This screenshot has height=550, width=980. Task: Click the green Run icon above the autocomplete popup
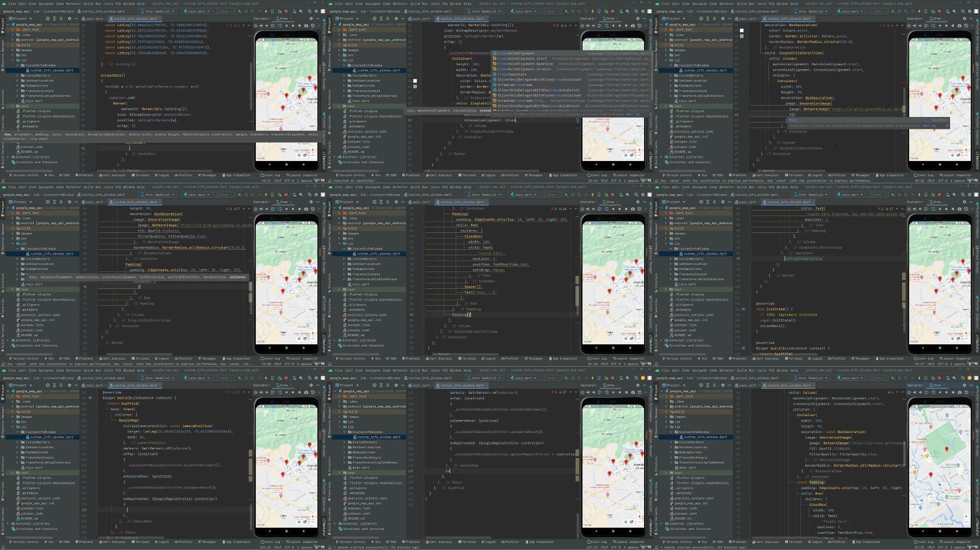[566, 11]
